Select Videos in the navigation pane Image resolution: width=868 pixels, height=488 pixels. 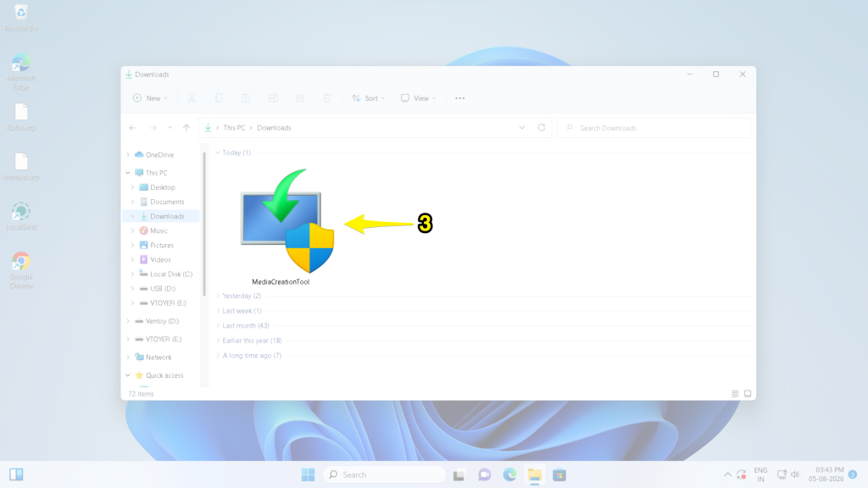[155, 259]
